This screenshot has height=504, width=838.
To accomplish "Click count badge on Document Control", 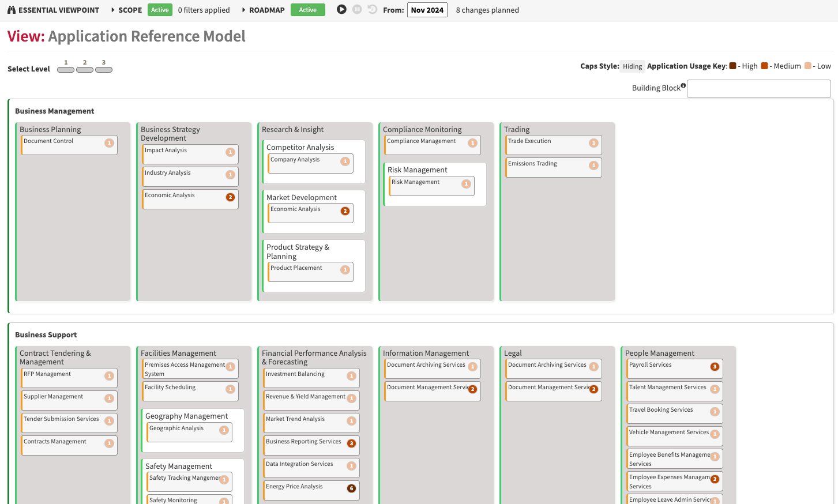I will (109, 143).
